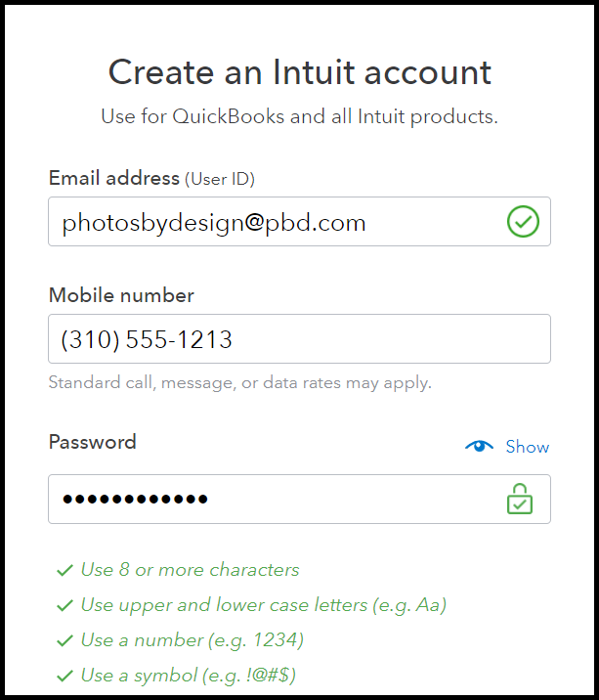
Task: Click the green email validation checkmark icon
Action: (523, 221)
